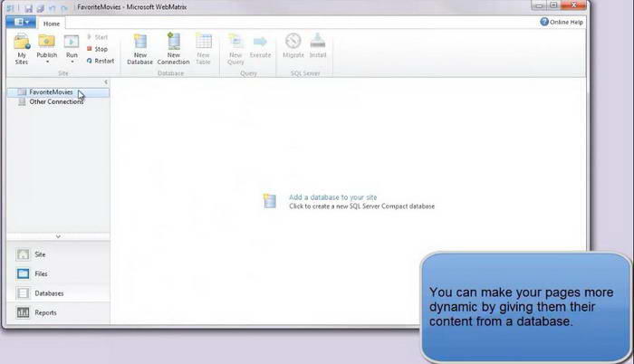This screenshot has height=364, width=634.
Task: Click the Add a database to your site link
Action: (x=332, y=197)
